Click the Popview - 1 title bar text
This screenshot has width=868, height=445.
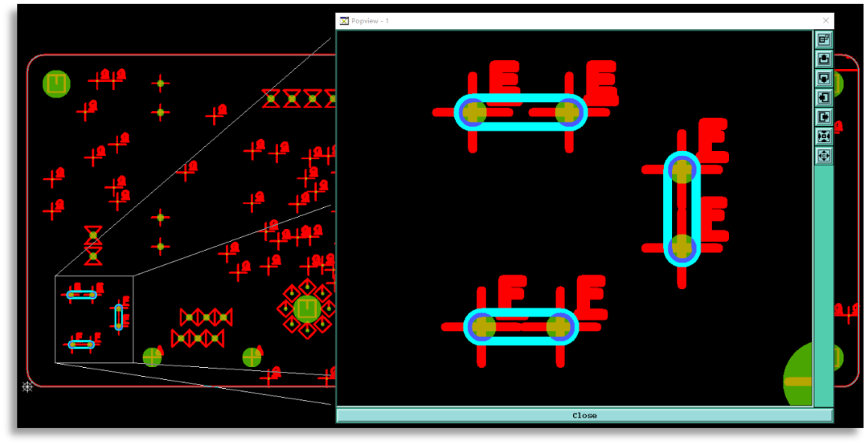pyautogui.click(x=370, y=21)
